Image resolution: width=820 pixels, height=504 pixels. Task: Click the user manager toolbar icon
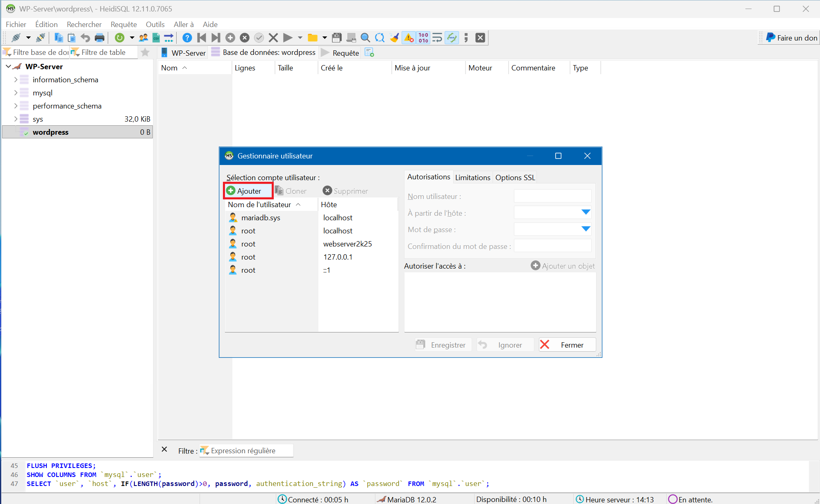(143, 38)
